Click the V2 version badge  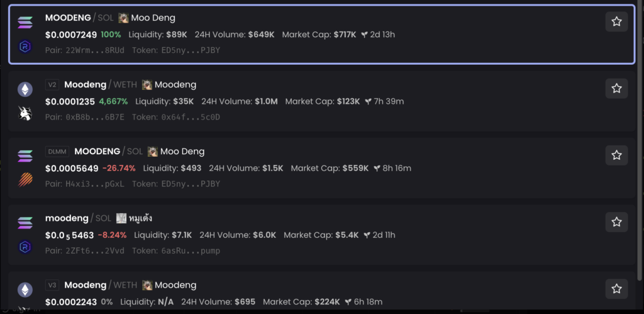point(52,85)
